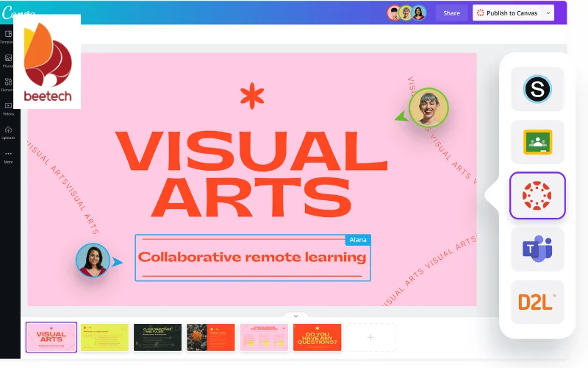Image resolution: width=588 pixels, height=368 pixels.
Task: Select the Visual Arts slide thumbnail
Action: coord(51,337)
